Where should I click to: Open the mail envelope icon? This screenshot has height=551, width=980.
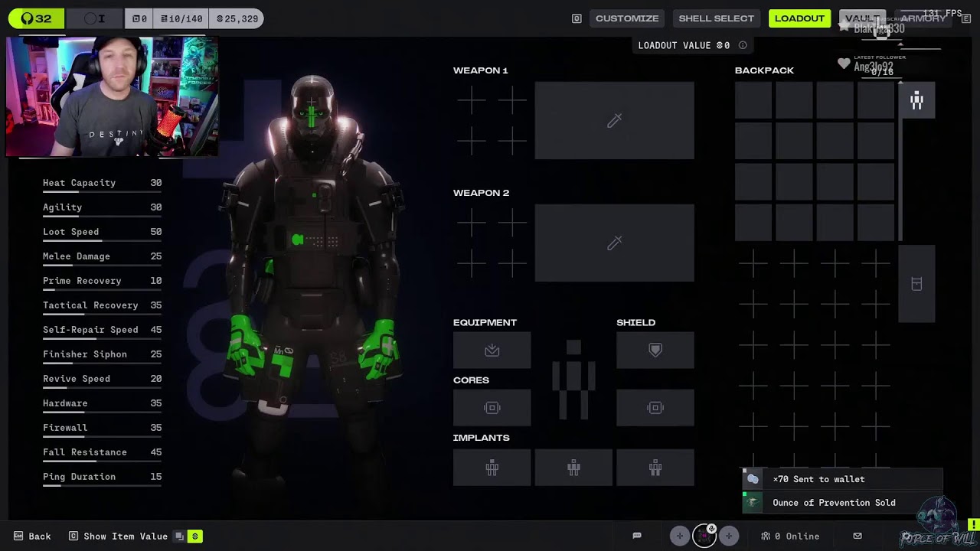point(857,536)
